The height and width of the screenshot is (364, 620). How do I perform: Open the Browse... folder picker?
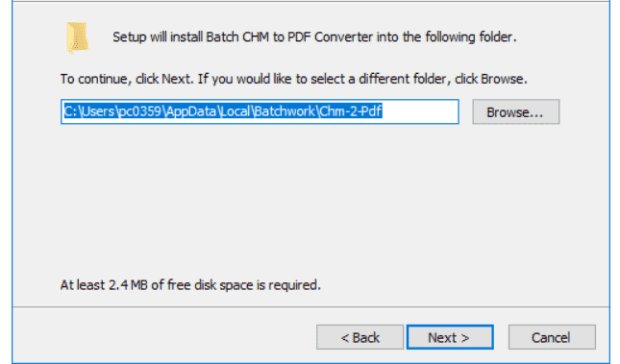point(515,112)
